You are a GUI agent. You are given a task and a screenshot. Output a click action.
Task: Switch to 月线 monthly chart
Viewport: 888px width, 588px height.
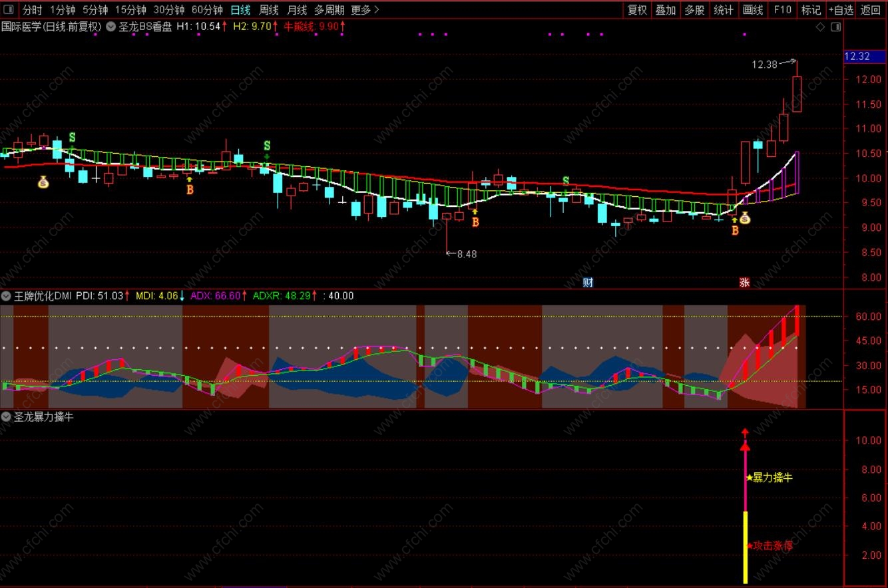pyautogui.click(x=297, y=10)
